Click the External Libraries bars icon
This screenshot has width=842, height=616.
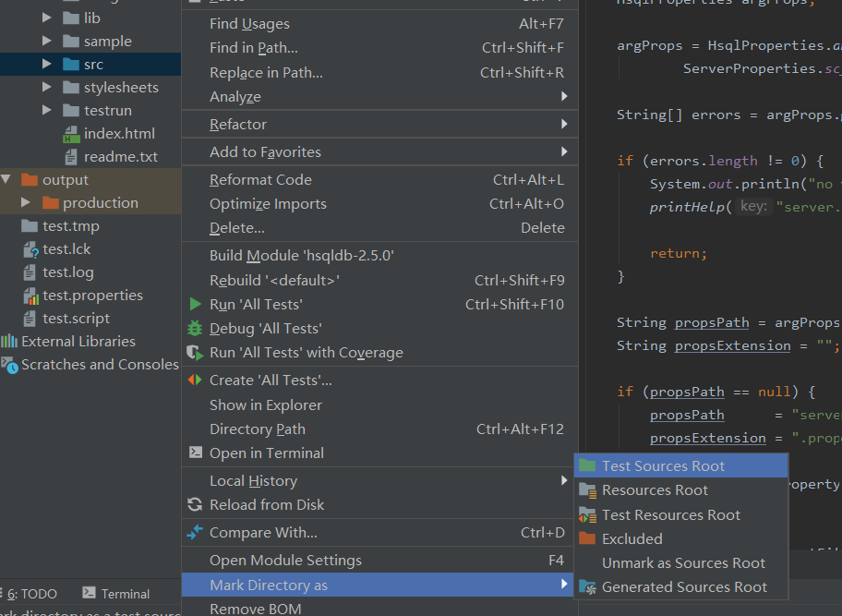[9, 341]
